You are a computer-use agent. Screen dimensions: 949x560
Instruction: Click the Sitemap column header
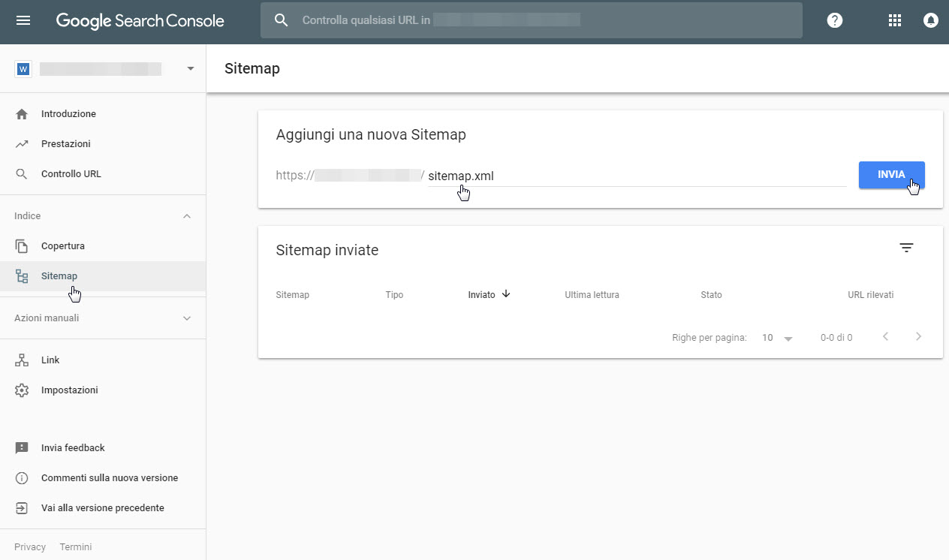click(293, 295)
